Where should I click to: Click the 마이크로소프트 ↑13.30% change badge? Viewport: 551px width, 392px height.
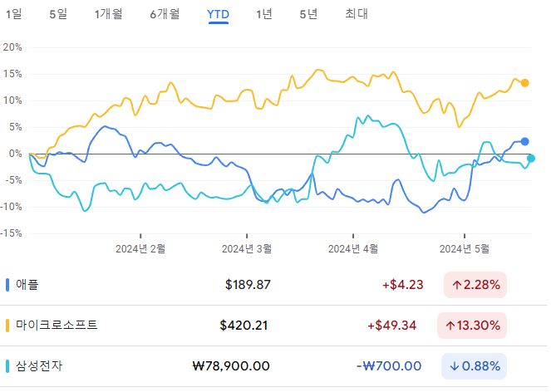472,326
